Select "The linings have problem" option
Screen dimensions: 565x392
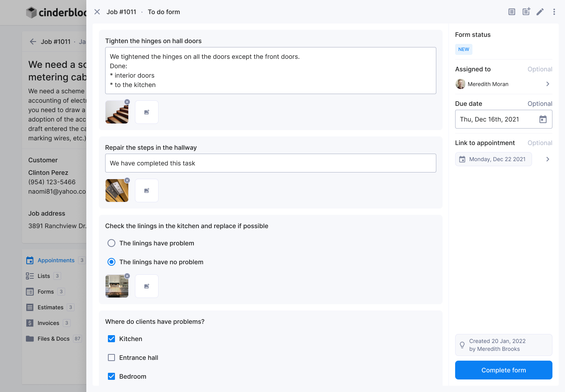click(x=111, y=243)
